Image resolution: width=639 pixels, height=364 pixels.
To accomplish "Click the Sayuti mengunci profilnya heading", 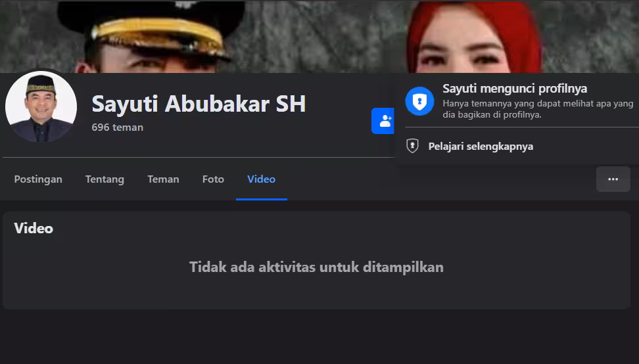I will 515,88.
